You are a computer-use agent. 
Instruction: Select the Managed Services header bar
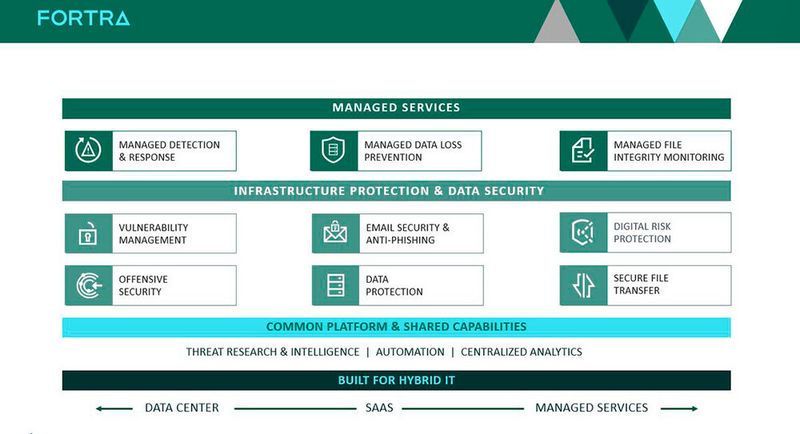pyautogui.click(x=396, y=108)
